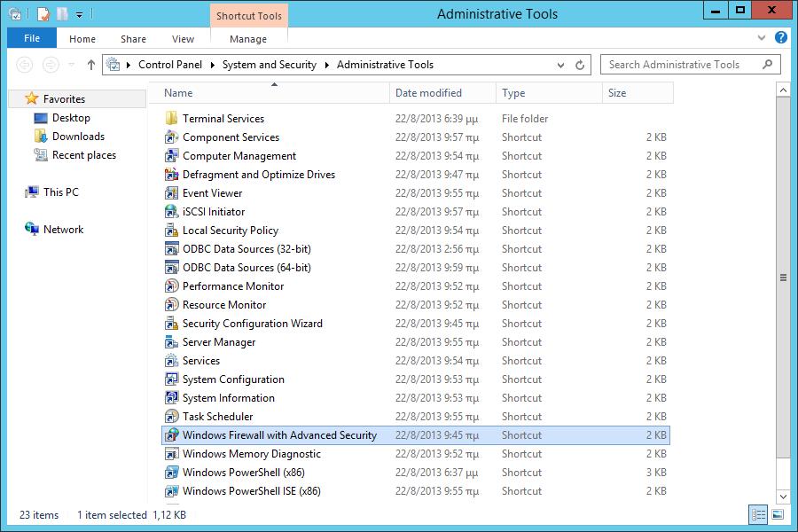Screen dimensions: 798x532
Task: Navigate to Control Panel in breadcrumb
Action: click(x=170, y=65)
